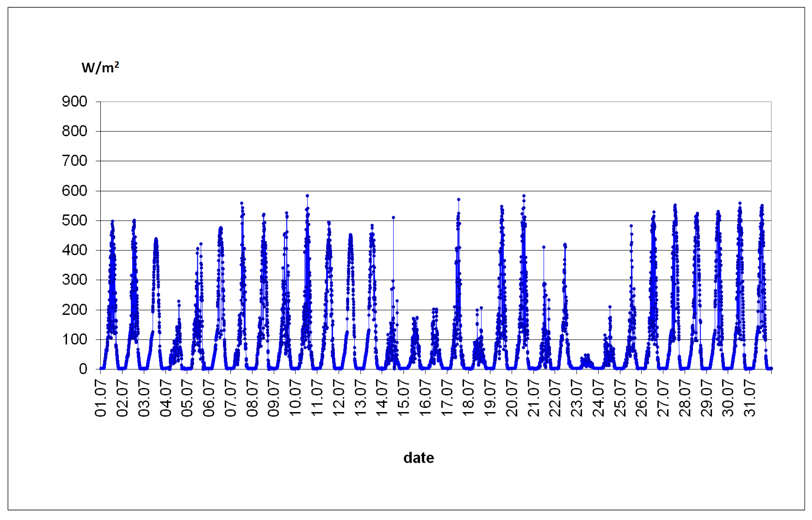Click the W/m² y-axis unit label

click(x=100, y=67)
